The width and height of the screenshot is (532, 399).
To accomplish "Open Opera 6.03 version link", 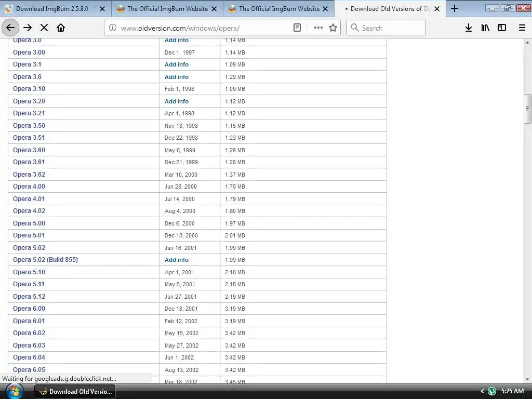I will click(29, 345).
